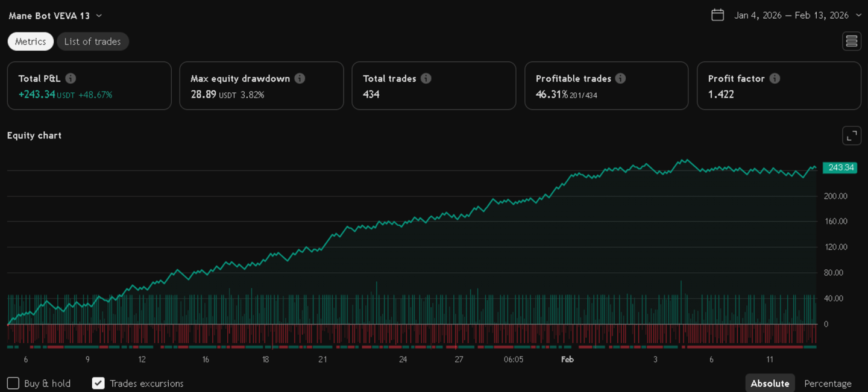Screen dimensions: 868x392
Task: Switch chart display to Percentage mode
Action: click(x=828, y=383)
